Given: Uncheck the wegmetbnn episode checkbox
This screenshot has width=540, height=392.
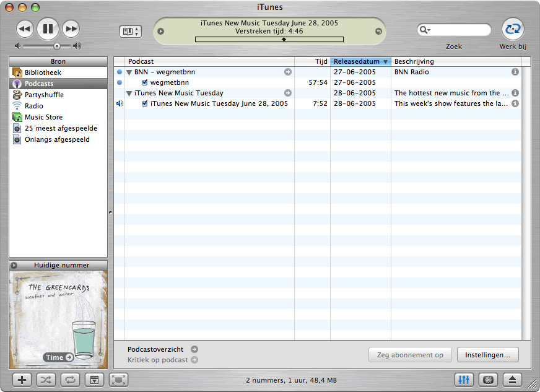Looking at the screenshot, I should 145,82.
